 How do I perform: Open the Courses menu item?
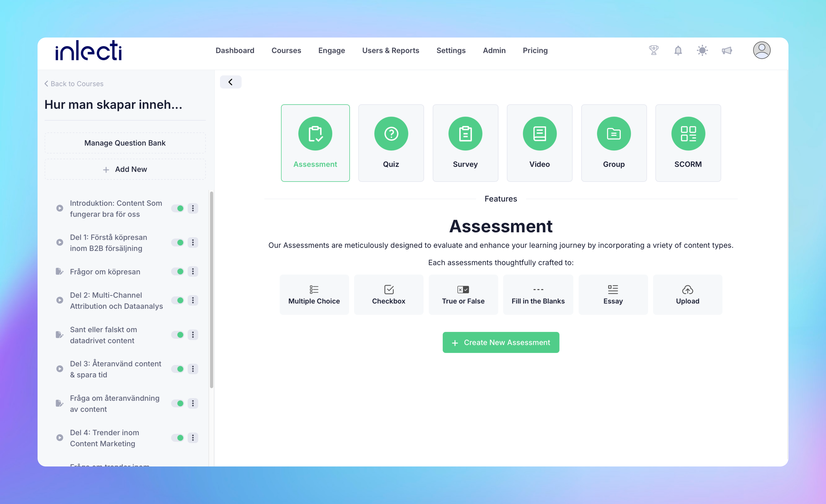point(286,50)
